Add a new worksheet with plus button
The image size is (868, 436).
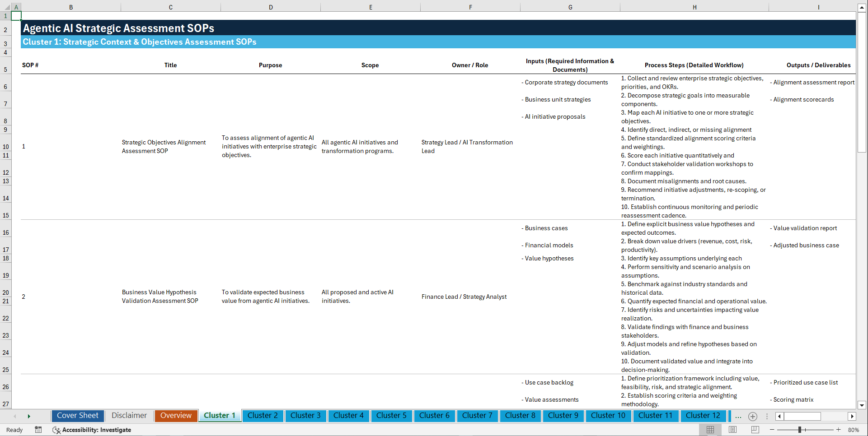point(752,416)
